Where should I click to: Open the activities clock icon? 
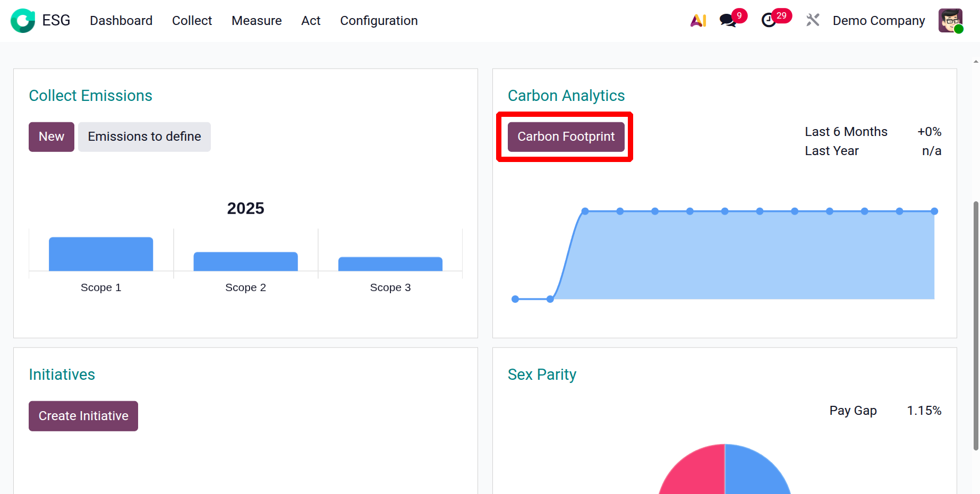click(769, 21)
